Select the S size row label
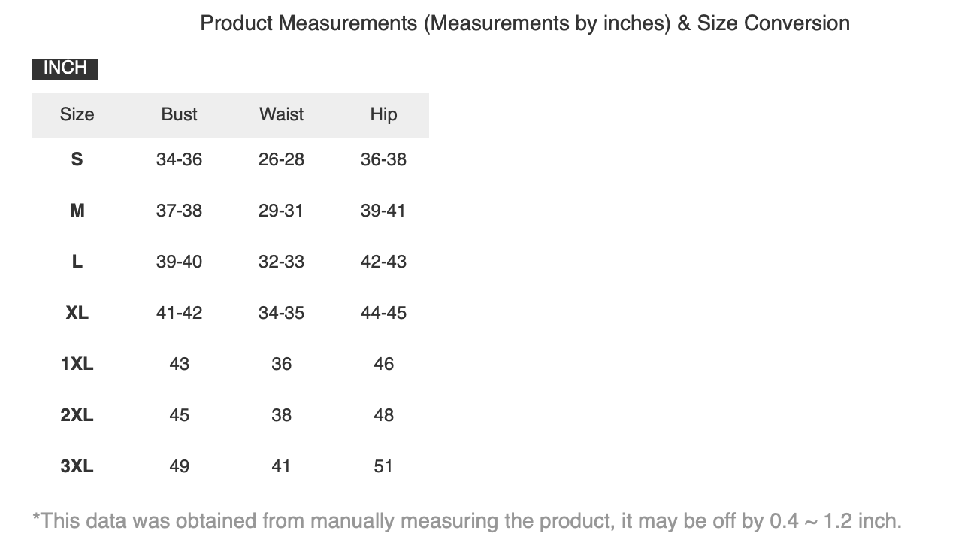 (x=77, y=159)
